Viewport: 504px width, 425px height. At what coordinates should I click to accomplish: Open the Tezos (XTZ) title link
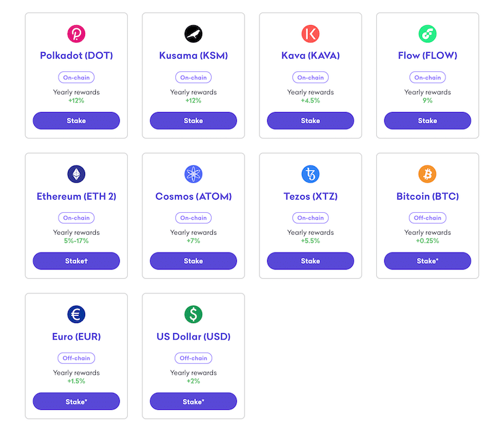tap(311, 196)
